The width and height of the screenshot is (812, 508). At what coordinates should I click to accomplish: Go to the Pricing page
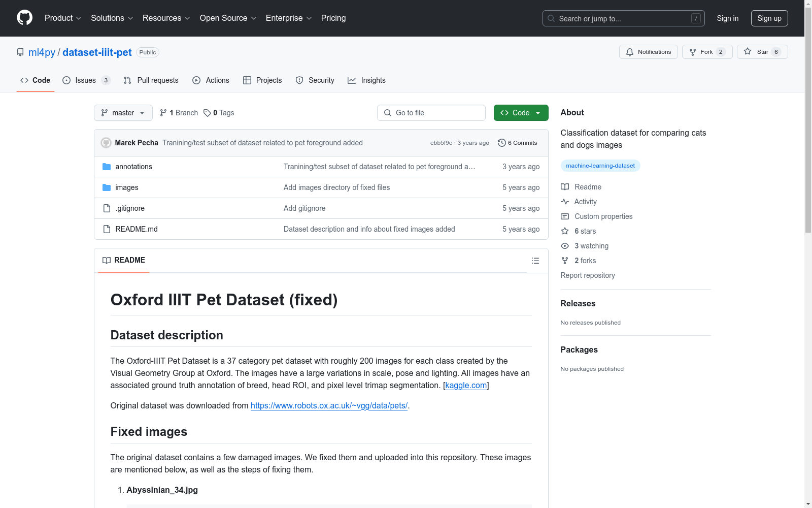[x=333, y=18]
